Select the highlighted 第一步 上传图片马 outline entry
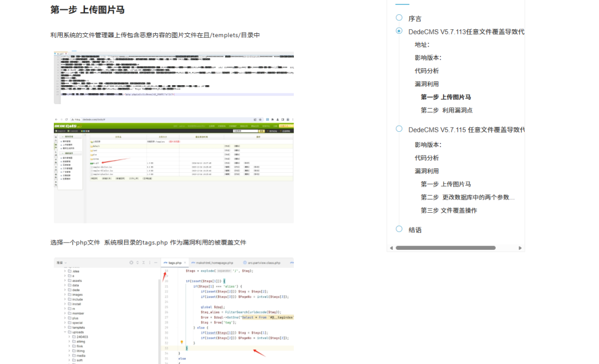 446,98
